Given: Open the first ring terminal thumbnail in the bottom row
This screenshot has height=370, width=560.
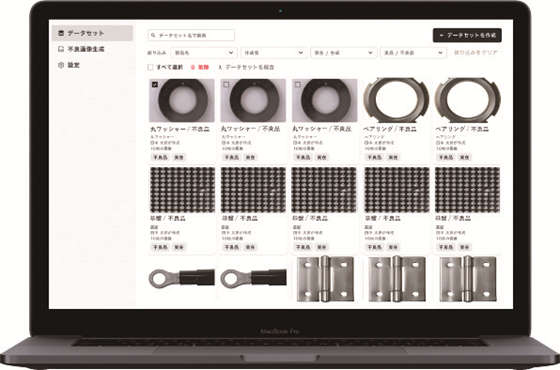Looking at the screenshot, I should pyautogui.click(x=182, y=279).
